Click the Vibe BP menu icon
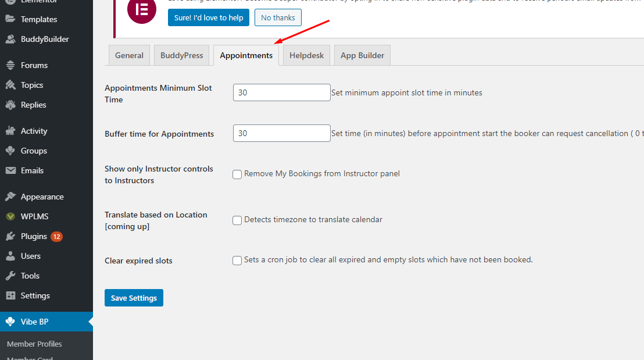This screenshot has height=360, width=644. point(10,322)
